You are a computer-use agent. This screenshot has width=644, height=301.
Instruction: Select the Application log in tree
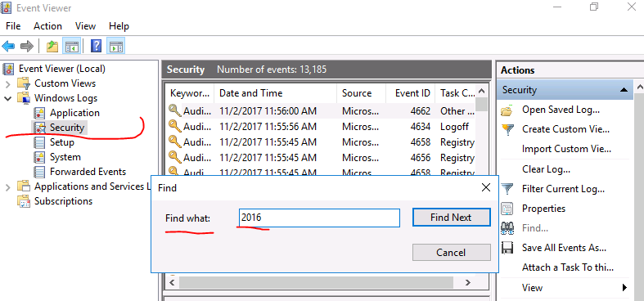coord(74,113)
